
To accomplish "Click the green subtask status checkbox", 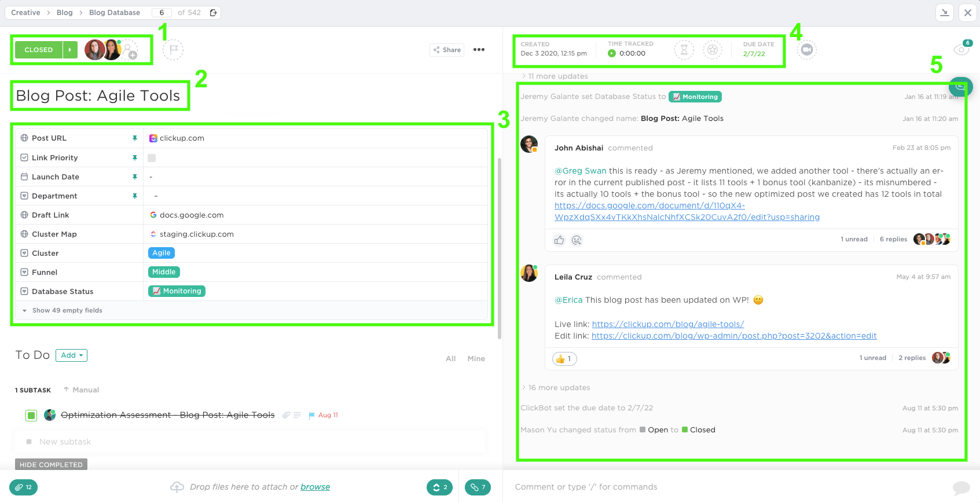I will coord(31,415).
